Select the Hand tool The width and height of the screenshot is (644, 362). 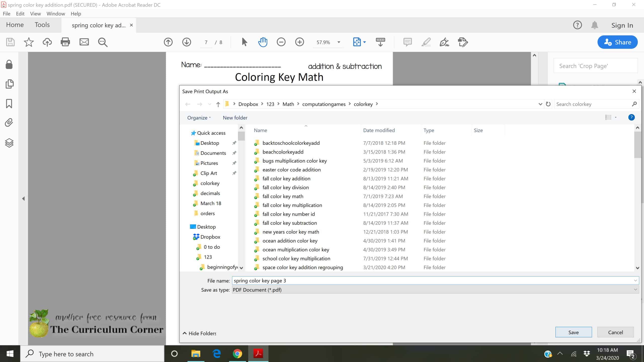point(262,42)
